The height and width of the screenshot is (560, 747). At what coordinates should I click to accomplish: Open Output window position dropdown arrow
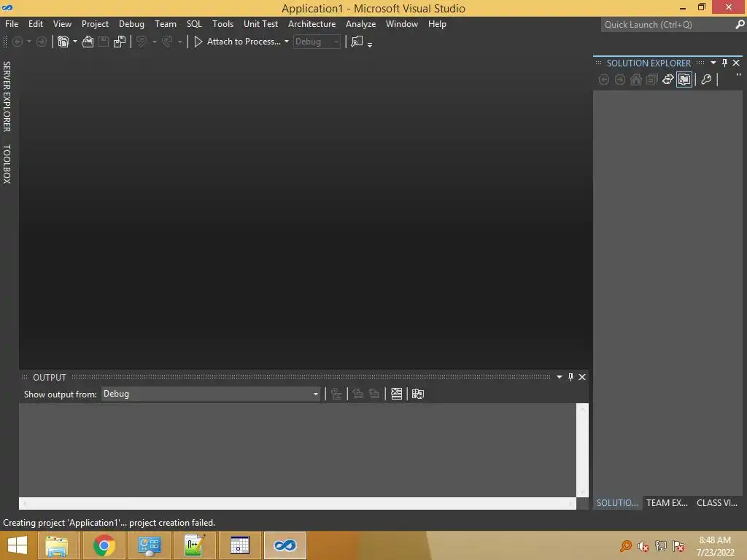[560, 377]
